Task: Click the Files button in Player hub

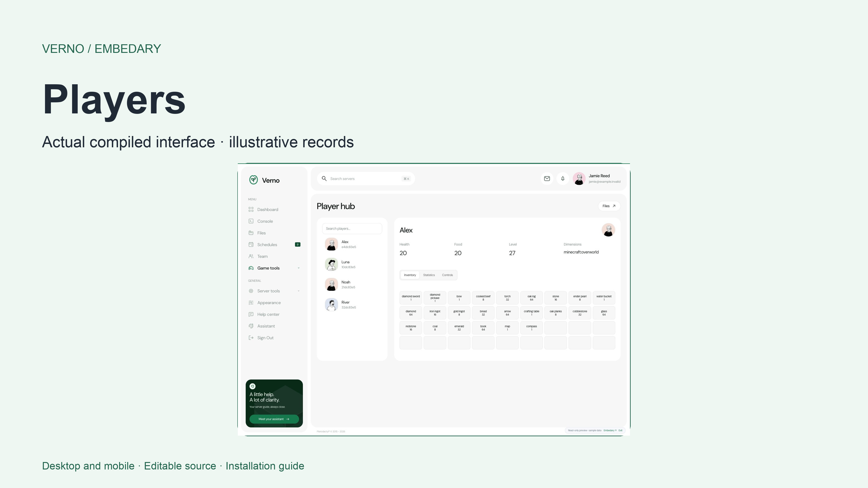Action: [609, 206]
